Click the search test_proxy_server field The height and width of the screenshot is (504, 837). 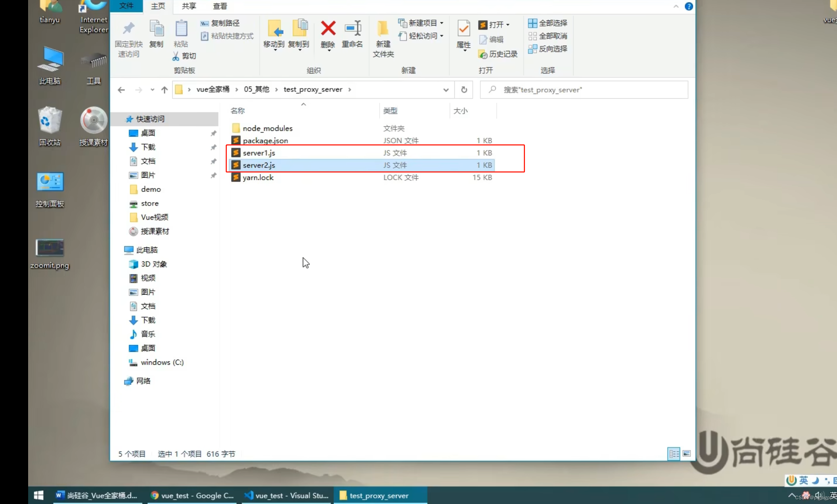tap(584, 90)
